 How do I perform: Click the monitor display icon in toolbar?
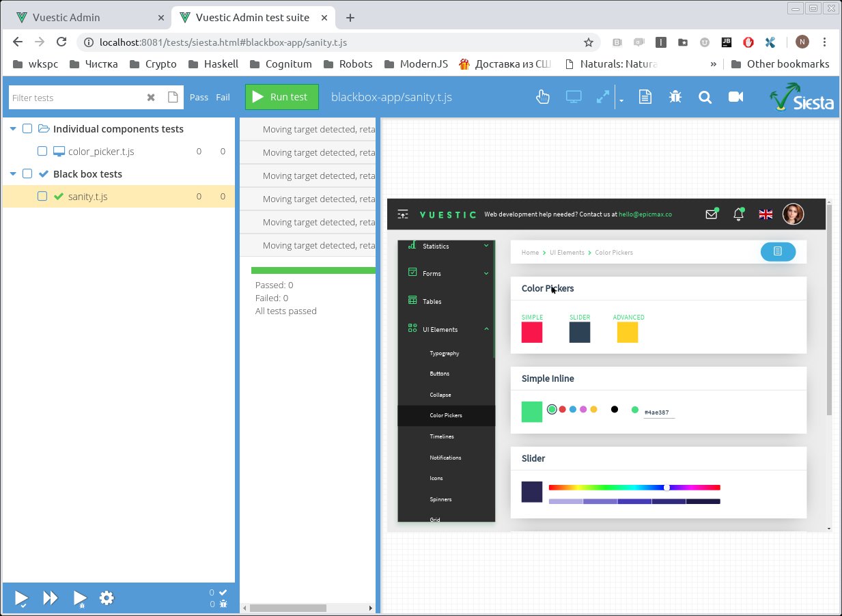573,97
